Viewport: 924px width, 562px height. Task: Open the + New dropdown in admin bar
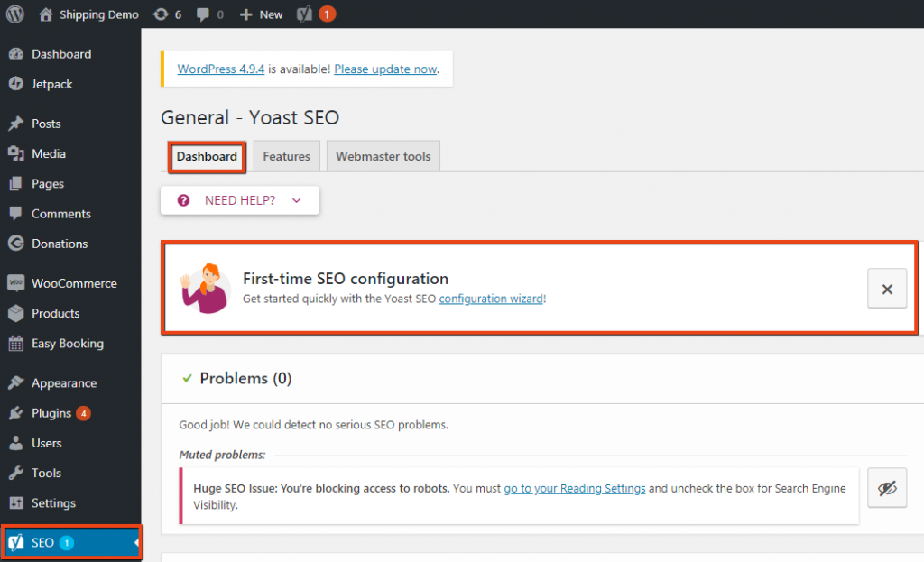point(261,14)
